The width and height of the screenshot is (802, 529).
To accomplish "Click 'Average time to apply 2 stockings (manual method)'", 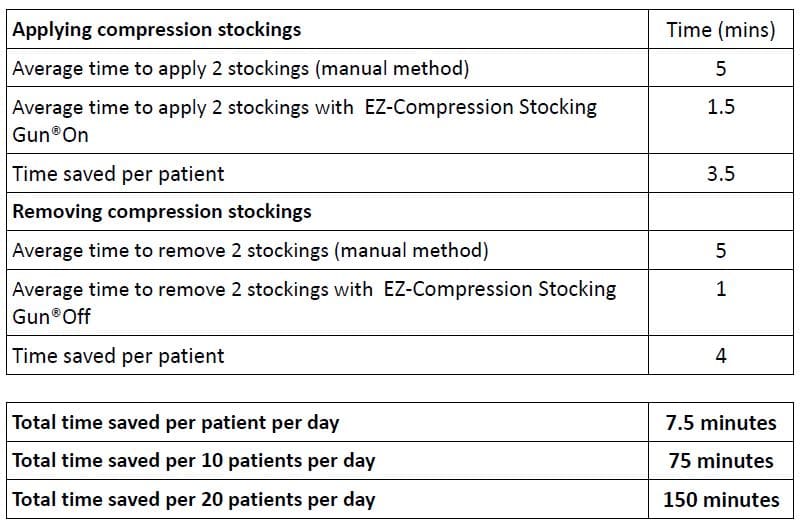I will click(241, 69).
